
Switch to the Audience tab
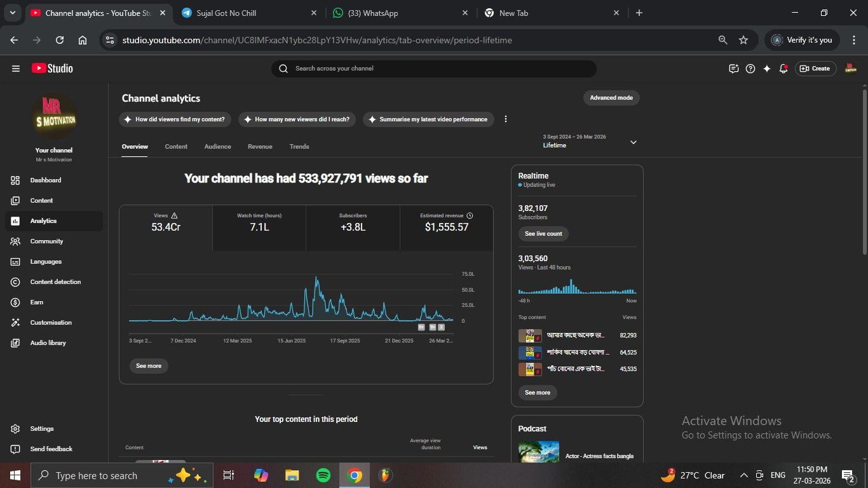pyautogui.click(x=217, y=147)
